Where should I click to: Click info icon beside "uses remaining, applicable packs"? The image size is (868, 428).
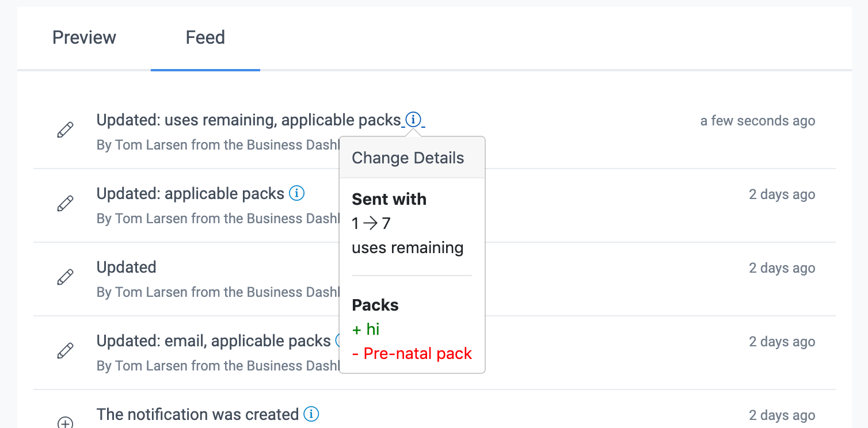coord(413,120)
